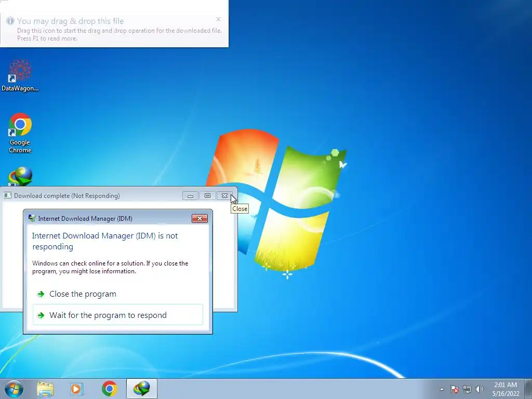This screenshot has height=399, width=532.
Task: Click the info icon in drag & drop tip
Action: [10, 21]
